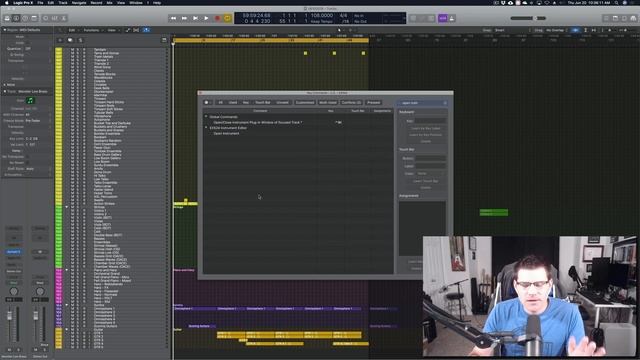Click the Multi-Used button in Key Commands
This screenshot has height=360, width=640.
tap(328, 102)
